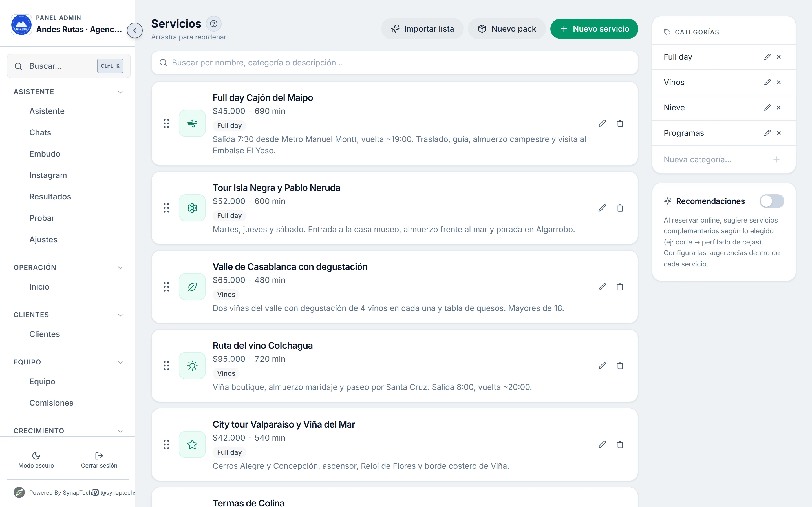The image size is (812, 507).
Task: Remove the Nieve category
Action: click(x=779, y=108)
